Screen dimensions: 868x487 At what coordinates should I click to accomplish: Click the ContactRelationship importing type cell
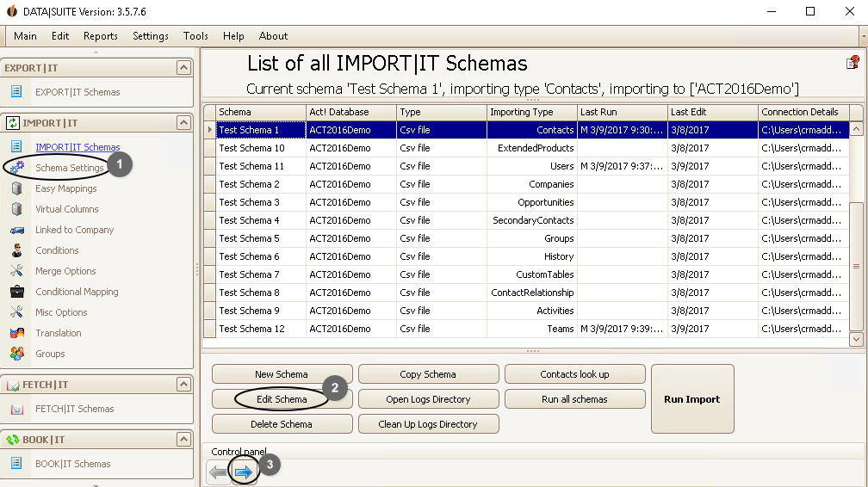(532, 293)
